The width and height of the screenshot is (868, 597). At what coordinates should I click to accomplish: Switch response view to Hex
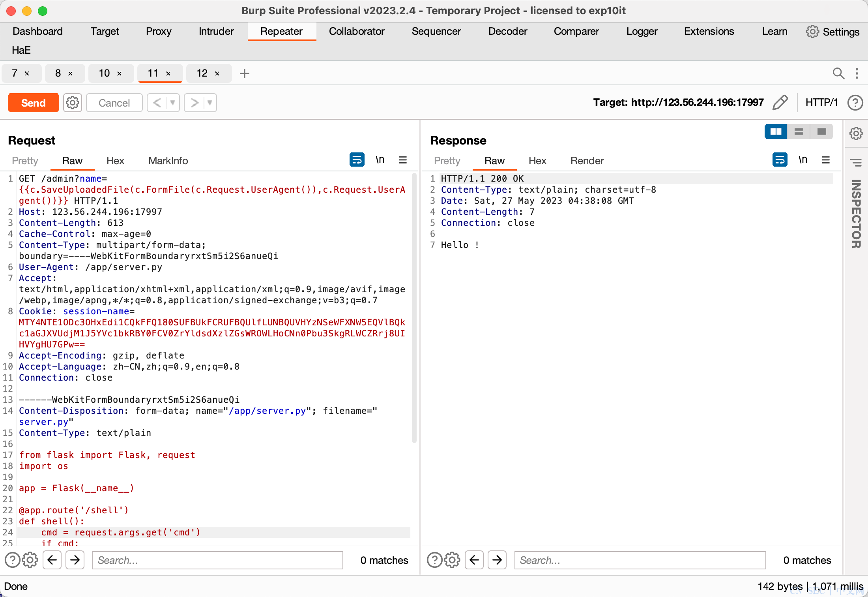pyautogui.click(x=537, y=161)
